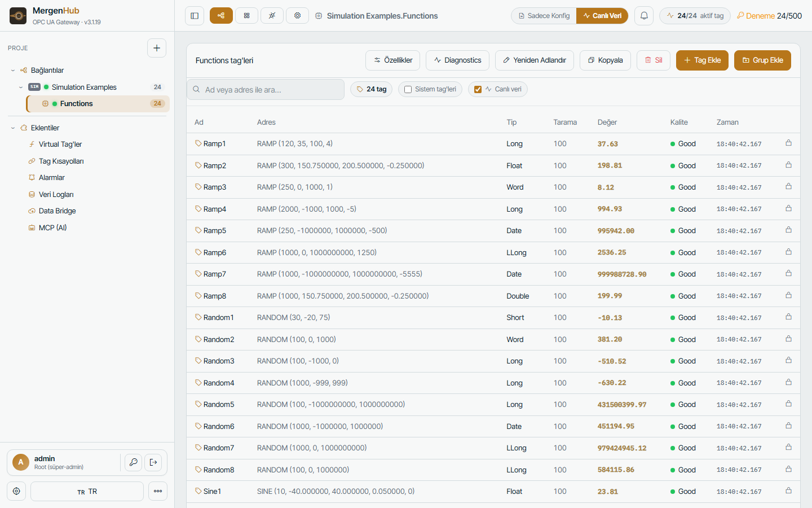Screen dimensions: 812x508
Task: Click the 24 tag count chip
Action: click(x=372, y=89)
